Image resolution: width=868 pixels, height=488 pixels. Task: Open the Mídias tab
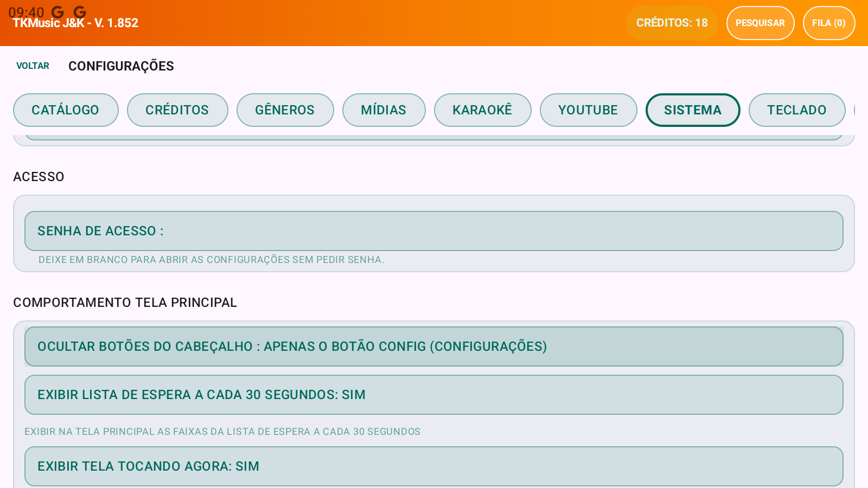tap(384, 110)
